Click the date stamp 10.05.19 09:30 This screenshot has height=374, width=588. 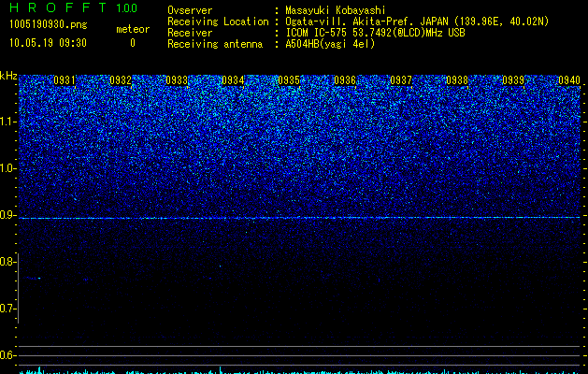click(x=48, y=43)
